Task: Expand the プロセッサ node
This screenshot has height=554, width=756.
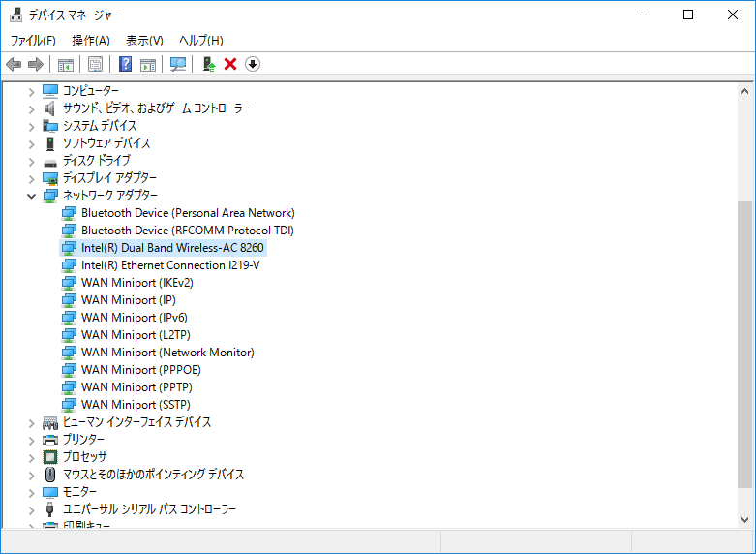Action: pyautogui.click(x=31, y=458)
